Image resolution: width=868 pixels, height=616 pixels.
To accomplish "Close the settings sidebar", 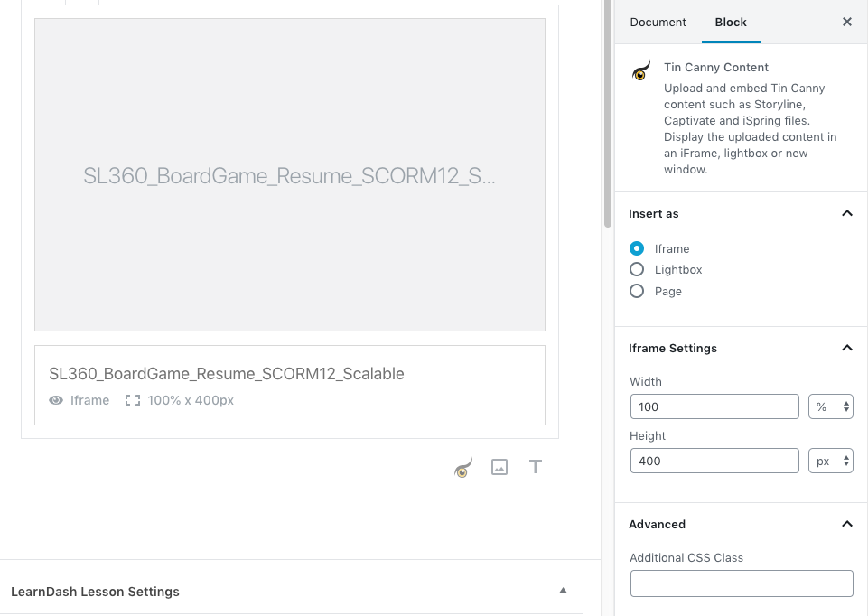I will tap(846, 22).
